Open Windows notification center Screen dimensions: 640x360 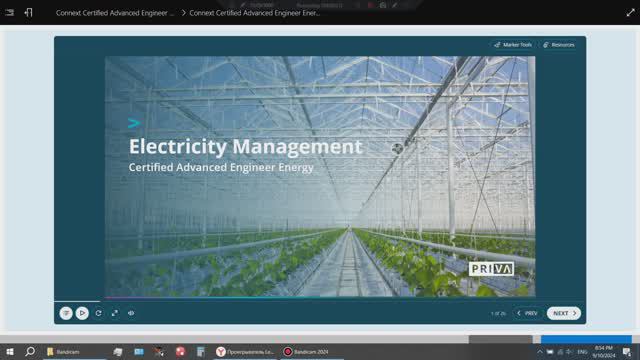627,352
